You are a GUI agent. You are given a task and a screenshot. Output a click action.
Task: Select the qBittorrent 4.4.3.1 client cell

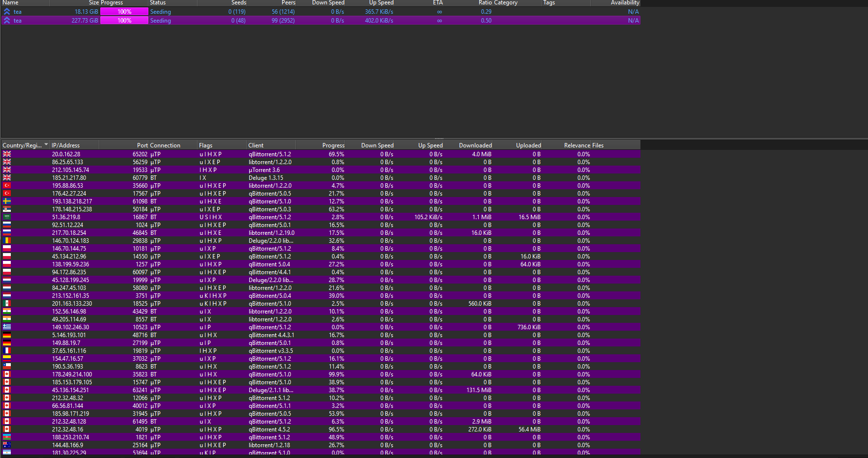[x=271, y=335]
